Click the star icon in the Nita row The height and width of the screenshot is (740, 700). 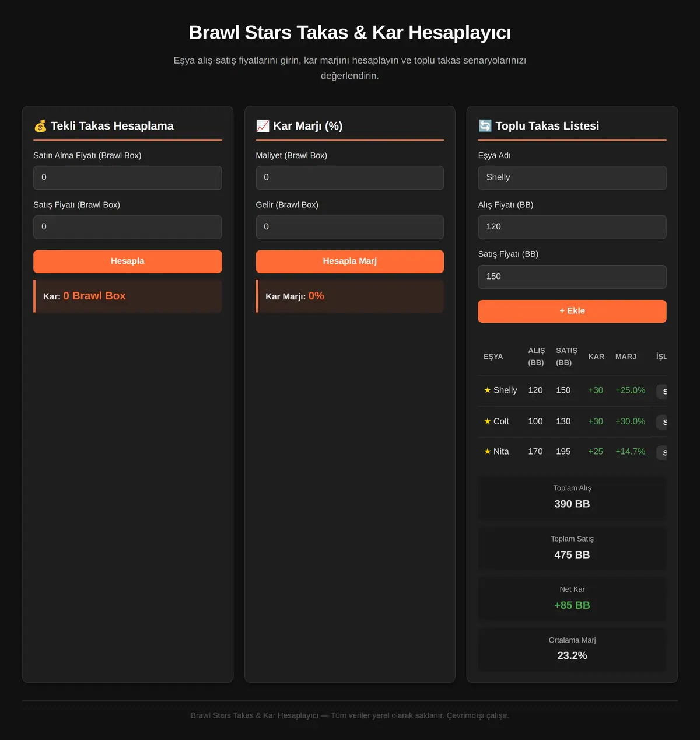point(488,452)
